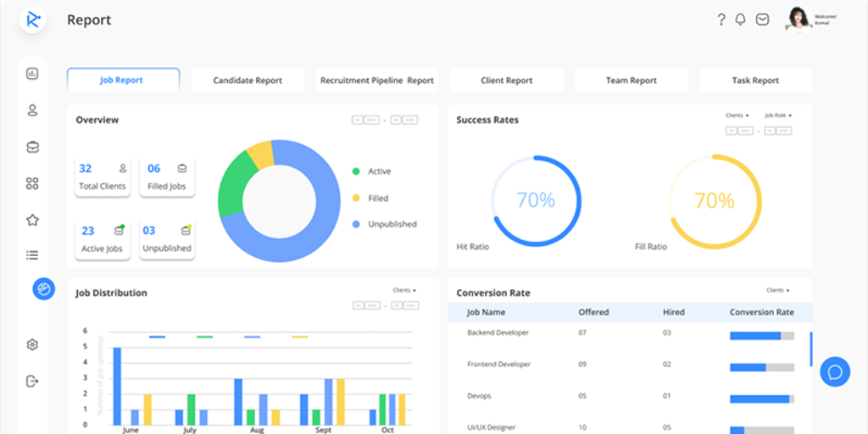Viewport: 868px width, 434px height.
Task: Click the database stack icon in sidebar
Action: 32,147
